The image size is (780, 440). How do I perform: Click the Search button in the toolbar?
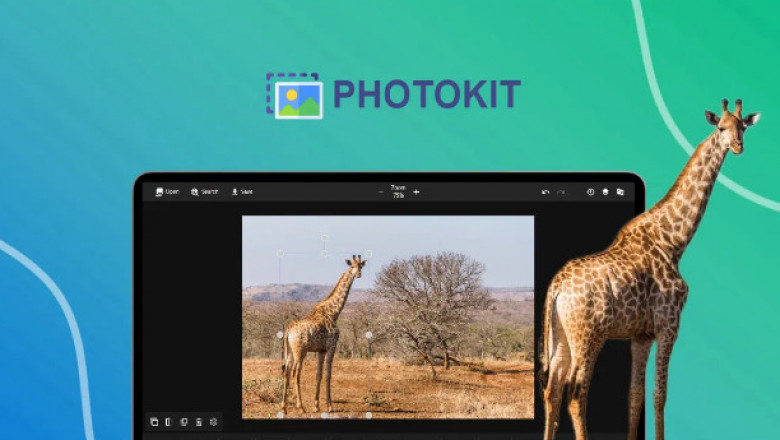[x=204, y=191]
